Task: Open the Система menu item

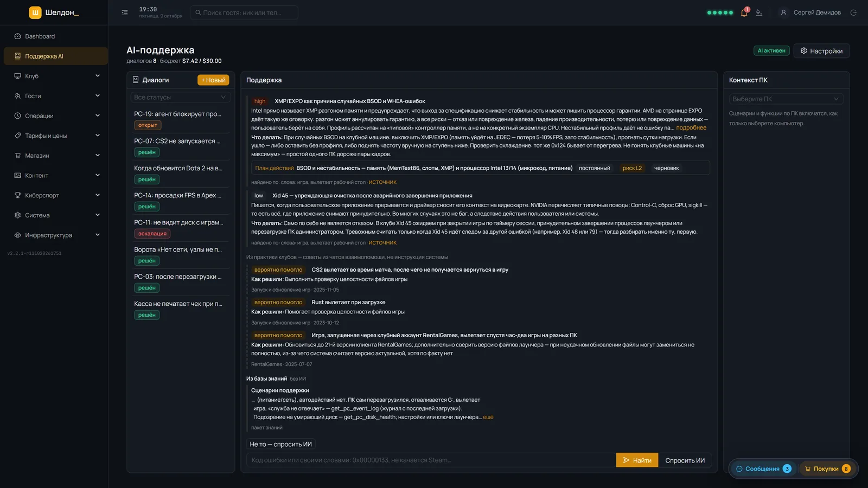Action: tap(56, 215)
